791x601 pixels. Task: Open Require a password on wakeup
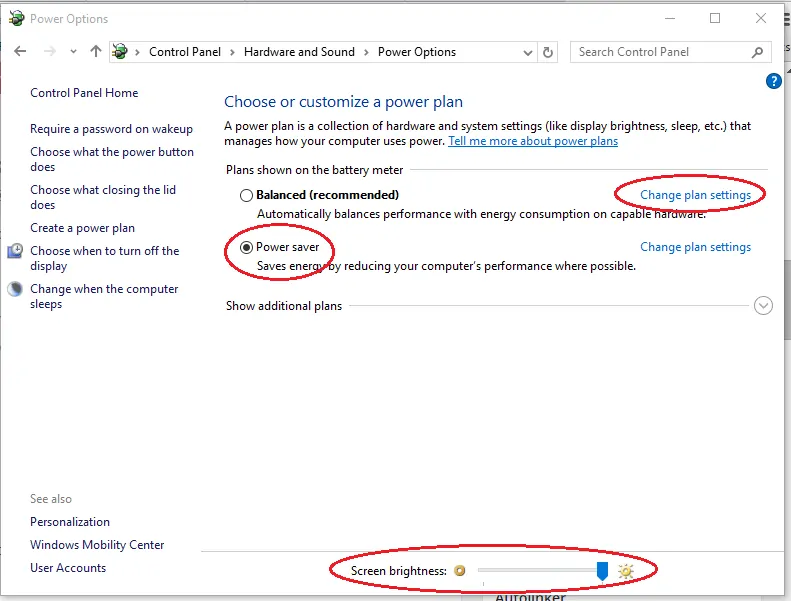111,129
